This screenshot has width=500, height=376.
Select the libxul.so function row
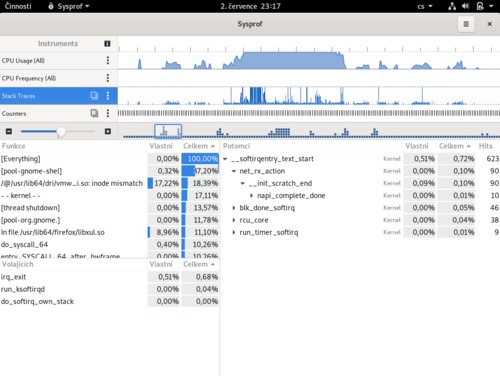[109, 232]
